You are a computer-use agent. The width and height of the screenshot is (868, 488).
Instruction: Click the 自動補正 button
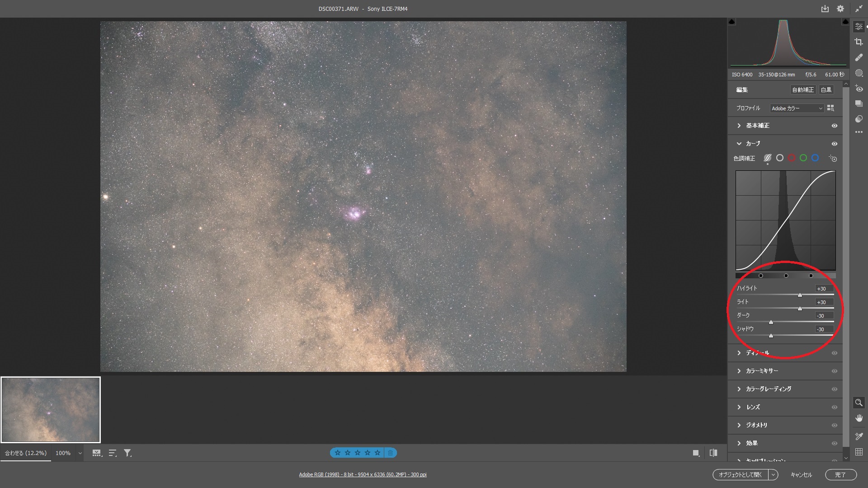[803, 90]
